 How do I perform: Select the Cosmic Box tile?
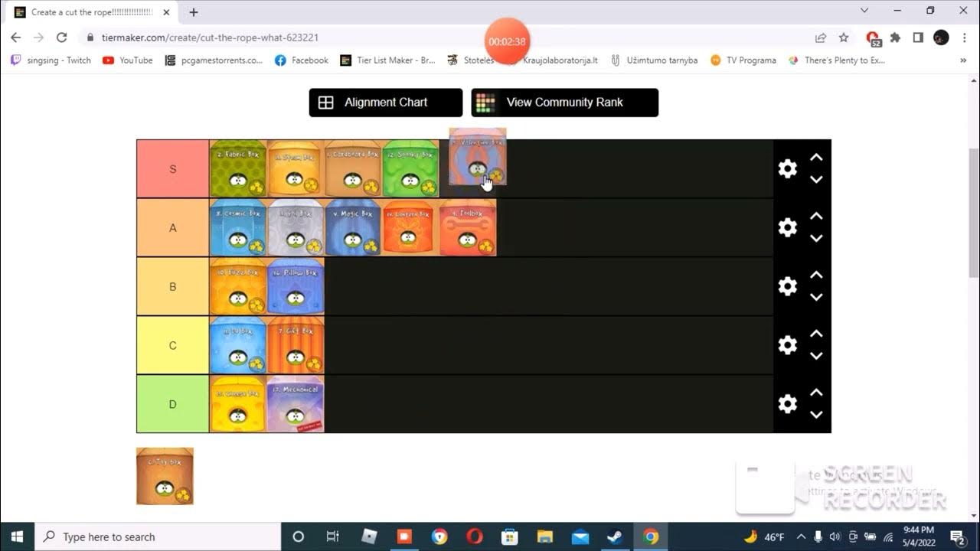(x=238, y=227)
